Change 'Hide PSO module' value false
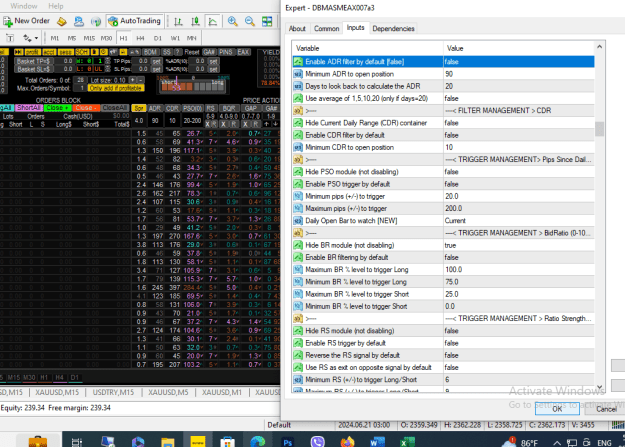This screenshot has height=447, width=625. pyautogui.click(x=519, y=172)
